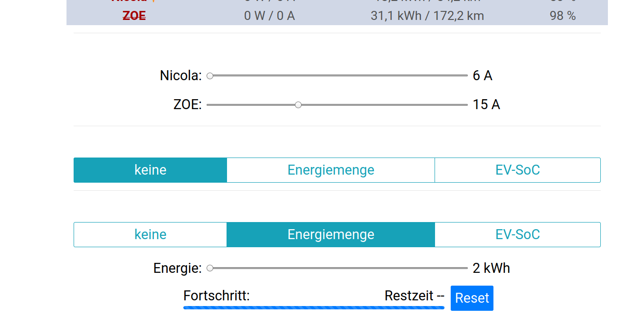Click the Energie slider handle

[x=209, y=268]
